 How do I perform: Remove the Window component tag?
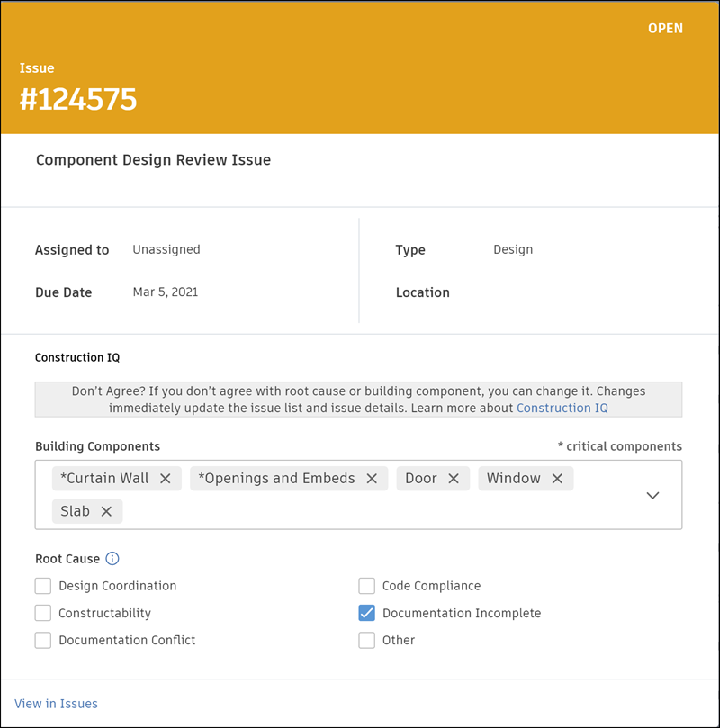(557, 479)
